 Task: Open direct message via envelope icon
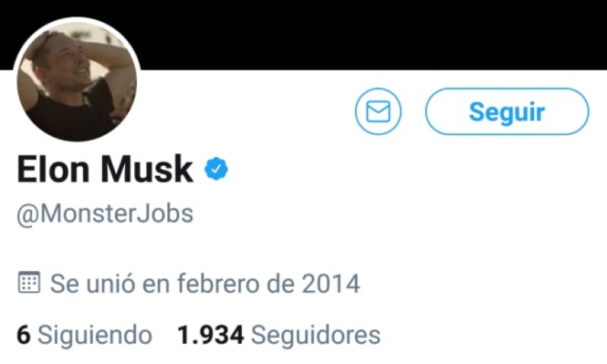point(378,111)
